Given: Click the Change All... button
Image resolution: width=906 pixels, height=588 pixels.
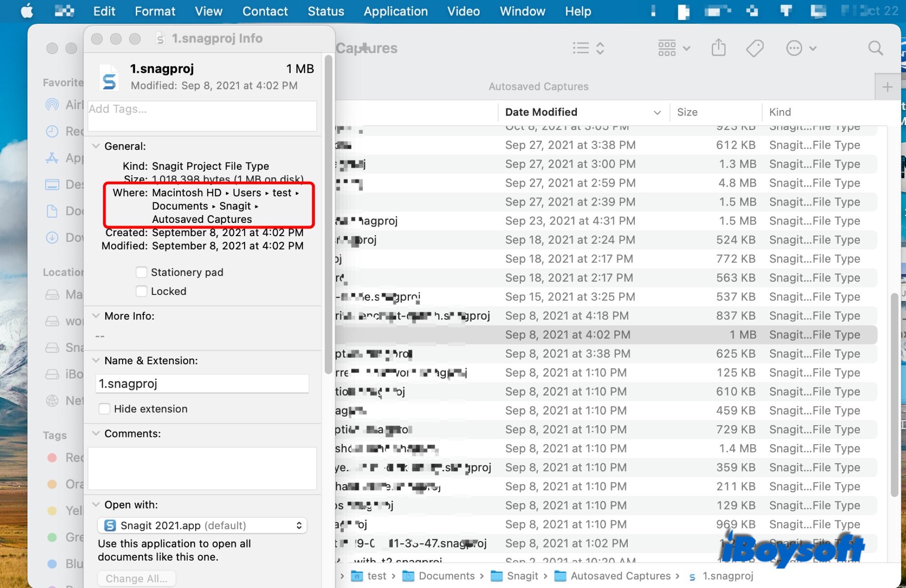Looking at the screenshot, I should click(137, 578).
